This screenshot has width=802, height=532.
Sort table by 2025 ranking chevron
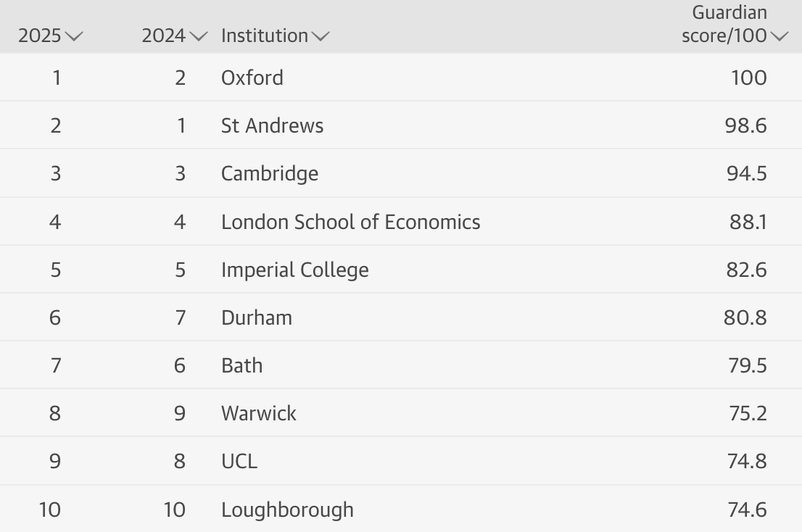pos(74,36)
